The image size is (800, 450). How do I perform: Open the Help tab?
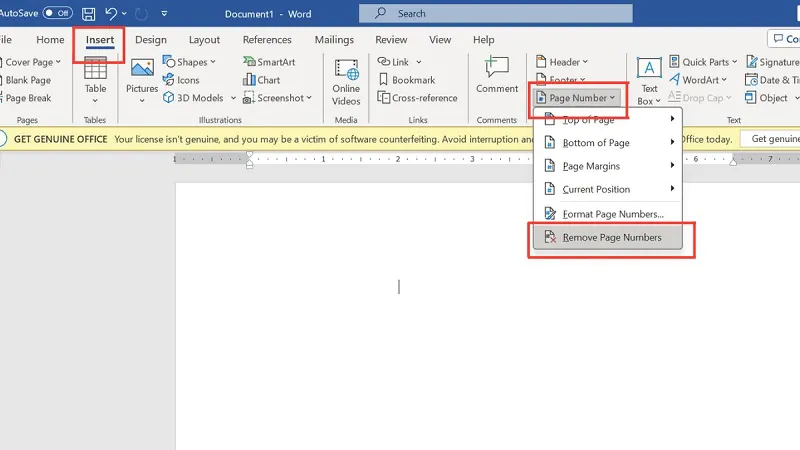483,40
